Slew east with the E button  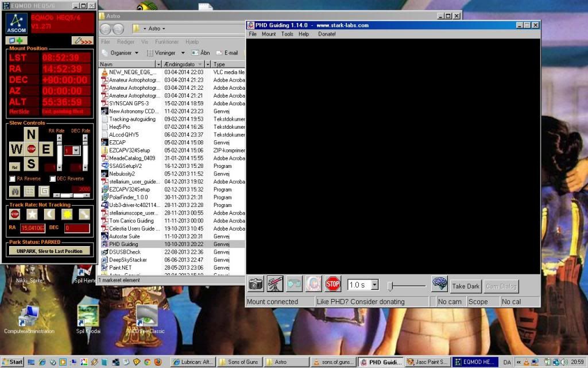(x=46, y=149)
